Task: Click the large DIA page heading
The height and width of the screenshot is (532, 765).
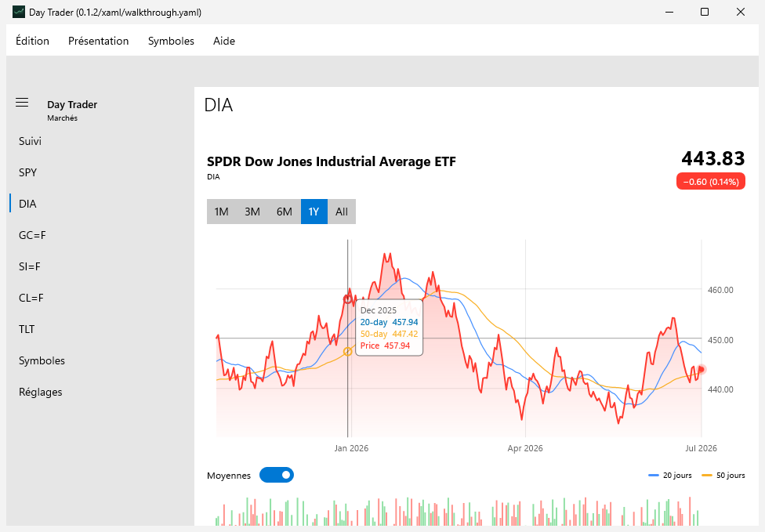Action: (219, 105)
